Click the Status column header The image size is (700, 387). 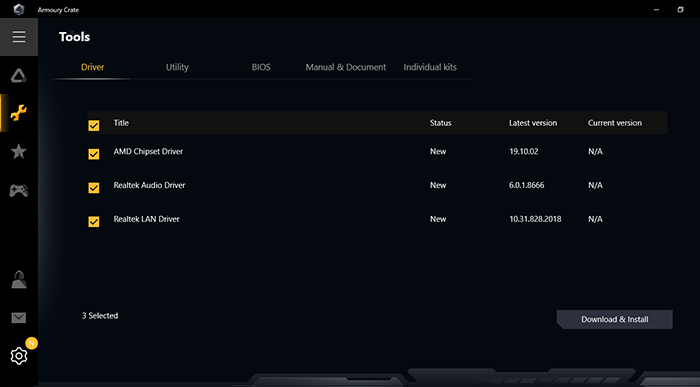pyautogui.click(x=440, y=123)
